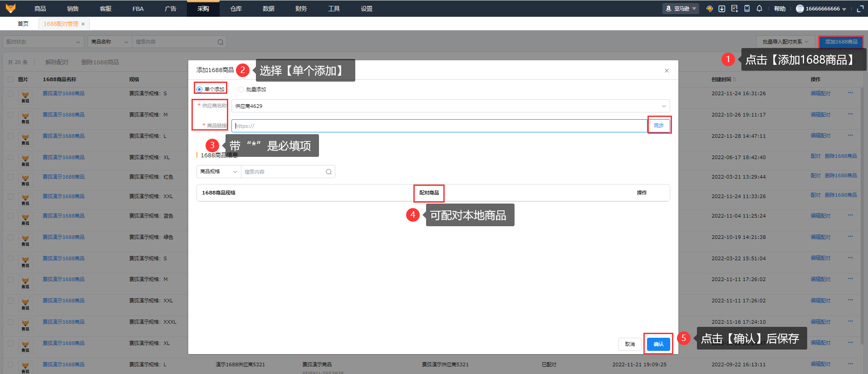Click 删除1688商品 link in the 2022-03-21 row
Viewport: 868px width, 374px height.
pyautogui.click(x=841, y=175)
